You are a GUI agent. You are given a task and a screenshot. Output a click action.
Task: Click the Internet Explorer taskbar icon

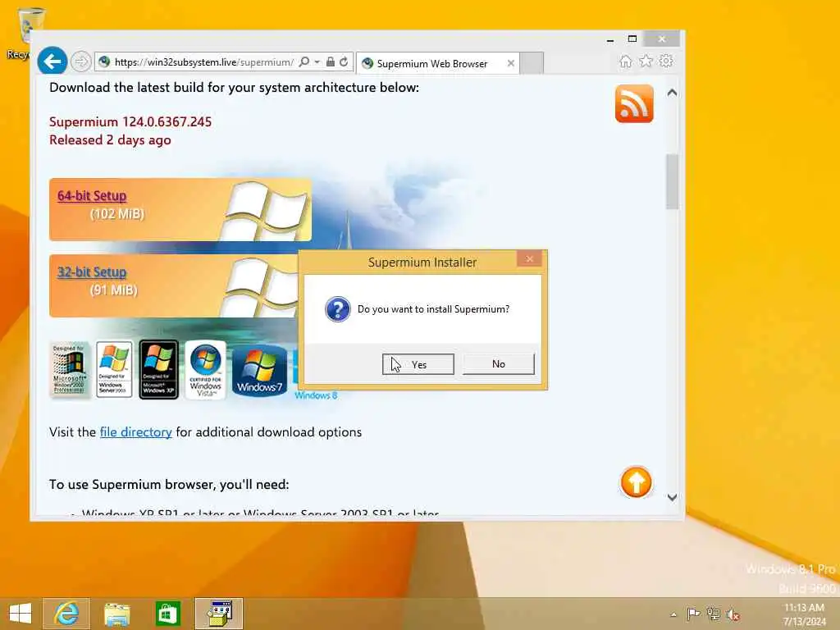point(66,614)
